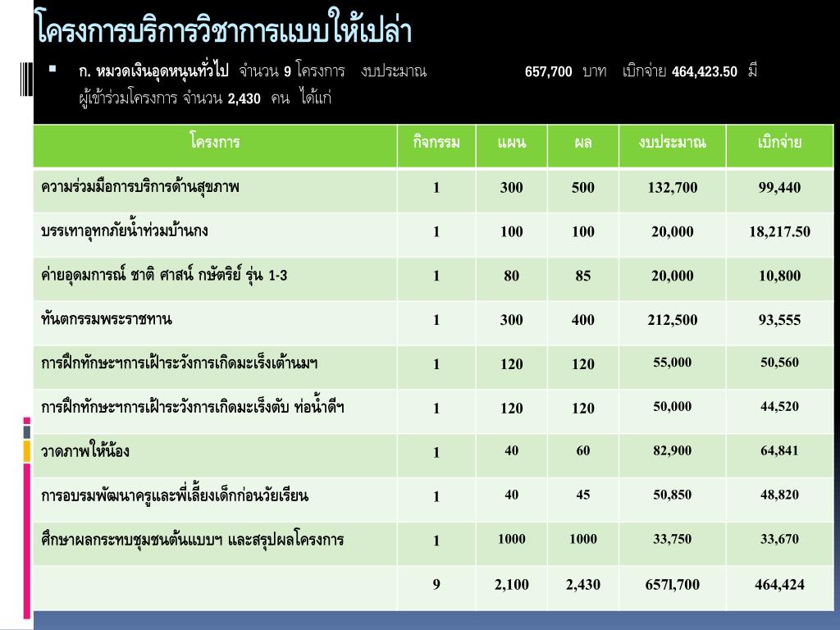Click disbursed value 48,820
Viewport: 840px width, 630px height.
point(779,495)
